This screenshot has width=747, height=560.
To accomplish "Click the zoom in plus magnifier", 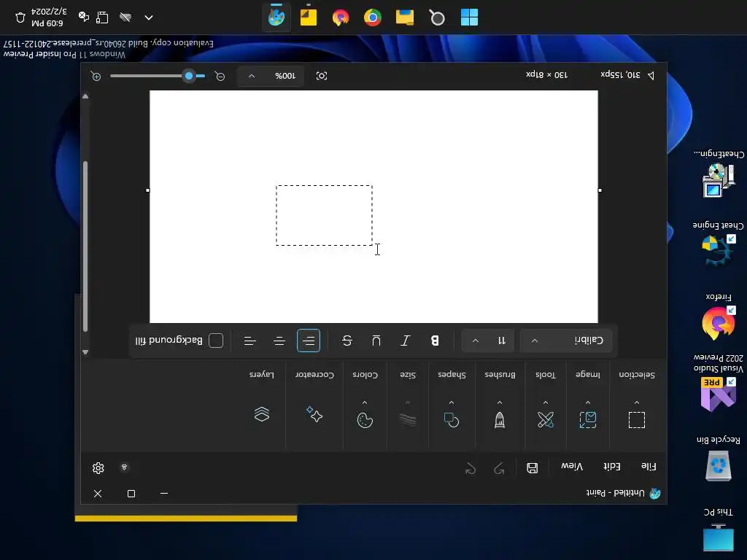I will pos(96,76).
